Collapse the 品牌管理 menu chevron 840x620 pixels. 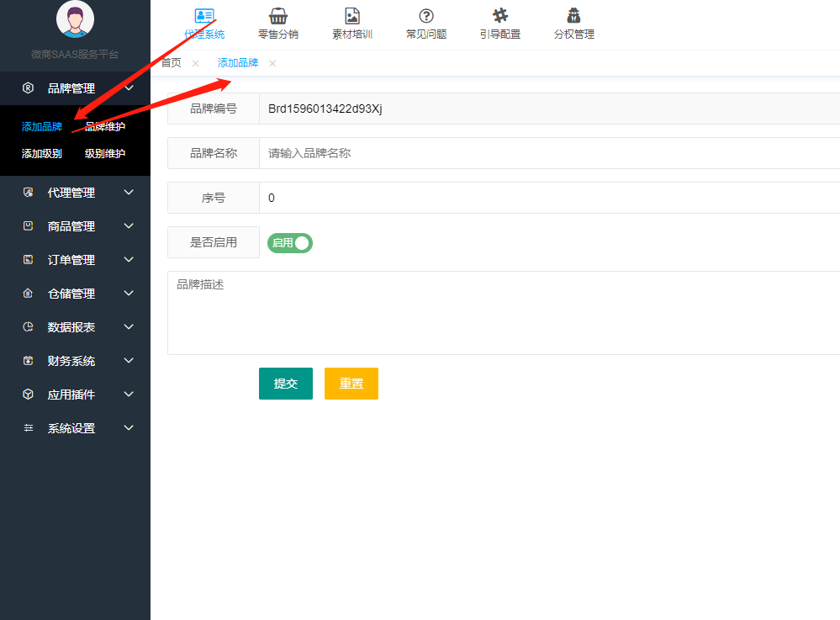point(129,87)
